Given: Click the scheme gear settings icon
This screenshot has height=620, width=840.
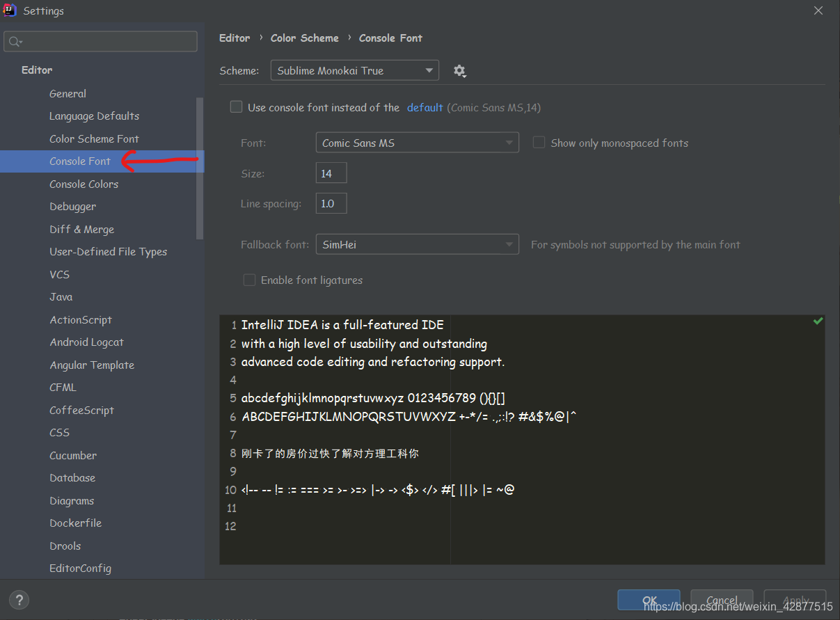Looking at the screenshot, I should 459,71.
